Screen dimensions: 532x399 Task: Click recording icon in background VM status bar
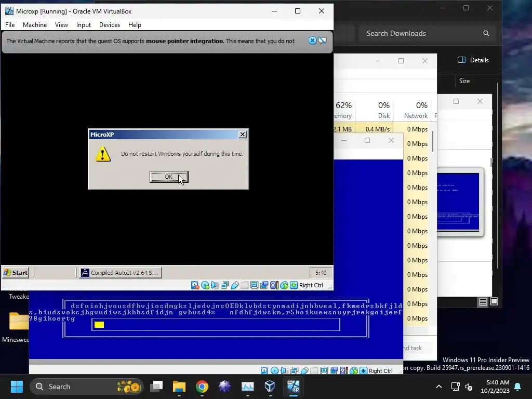pyautogui.click(x=334, y=371)
